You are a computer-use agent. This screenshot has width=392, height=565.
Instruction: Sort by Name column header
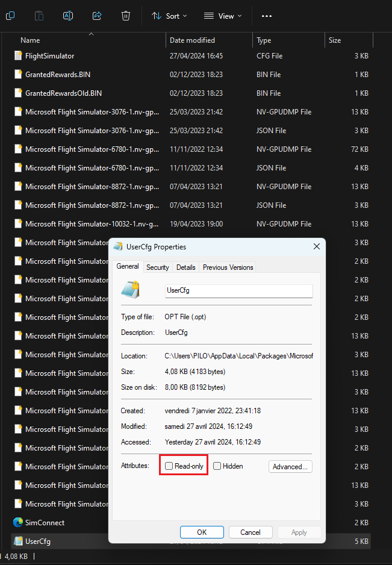[x=30, y=40]
